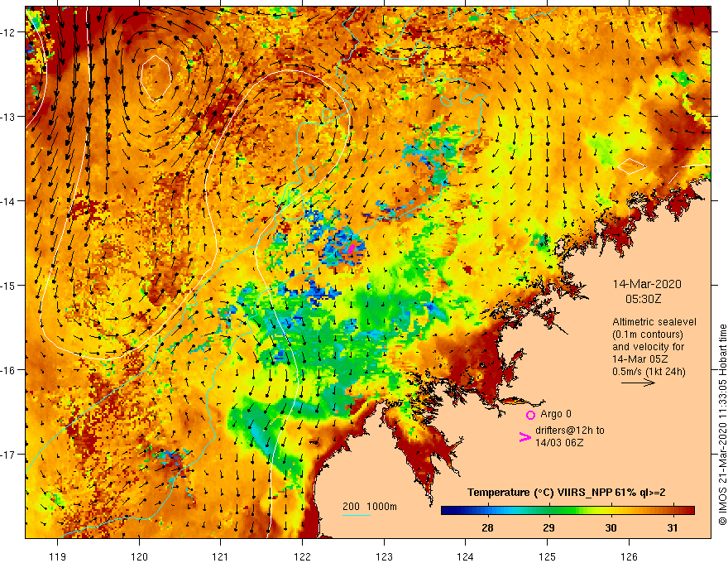Click the latitude label -12
This screenshot has height=563, width=728.
pos(9,32)
